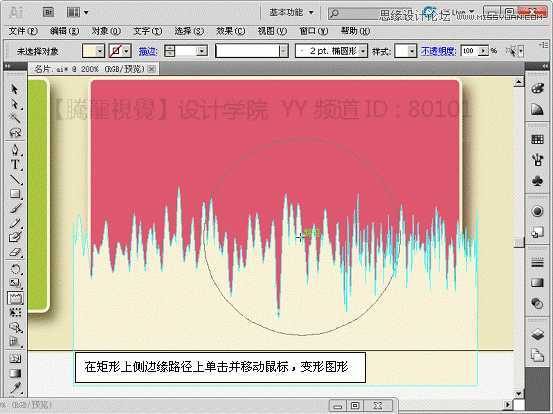The image size is (553, 414).
Task: Choose the Line Segment tool
Action: pyautogui.click(x=15, y=179)
